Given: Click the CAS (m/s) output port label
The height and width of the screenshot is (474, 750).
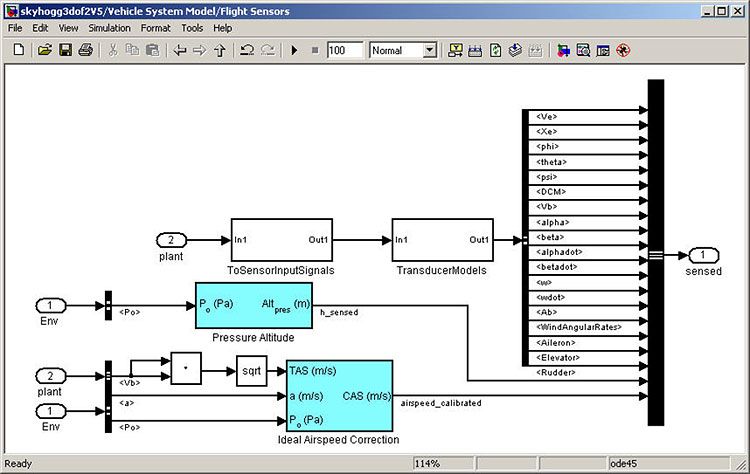Looking at the screenshot, I should coord(367,396).
